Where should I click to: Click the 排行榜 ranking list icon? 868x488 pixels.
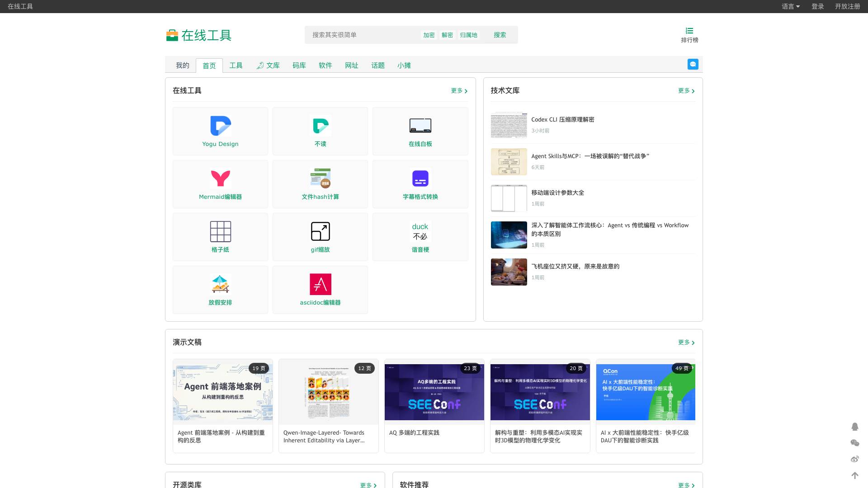pos(689,31)
